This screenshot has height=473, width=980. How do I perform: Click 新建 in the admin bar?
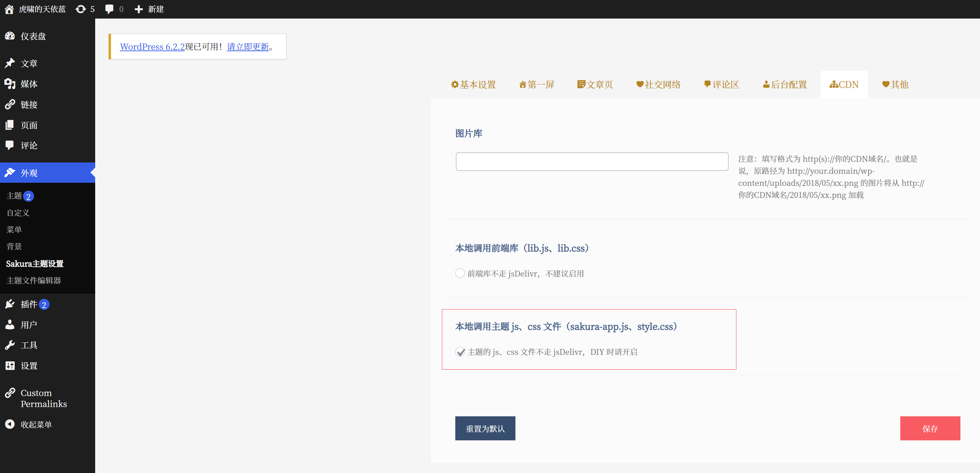click(x=156, y=9)
